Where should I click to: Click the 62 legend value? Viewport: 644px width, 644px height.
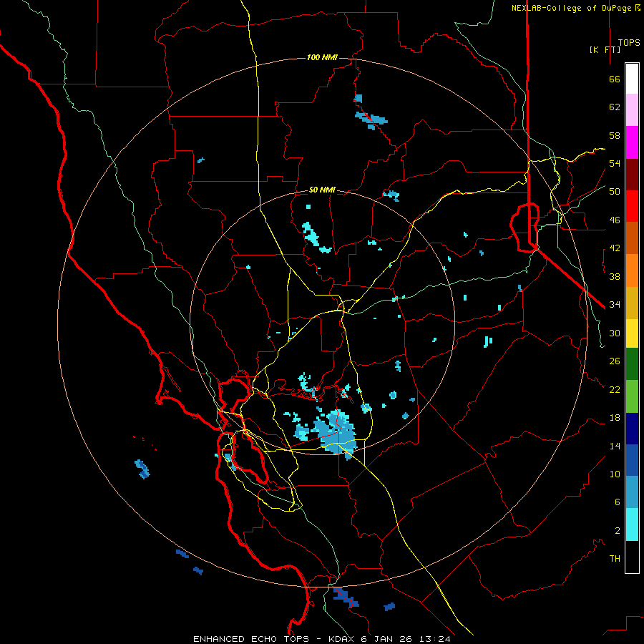(x=615, y=107)
